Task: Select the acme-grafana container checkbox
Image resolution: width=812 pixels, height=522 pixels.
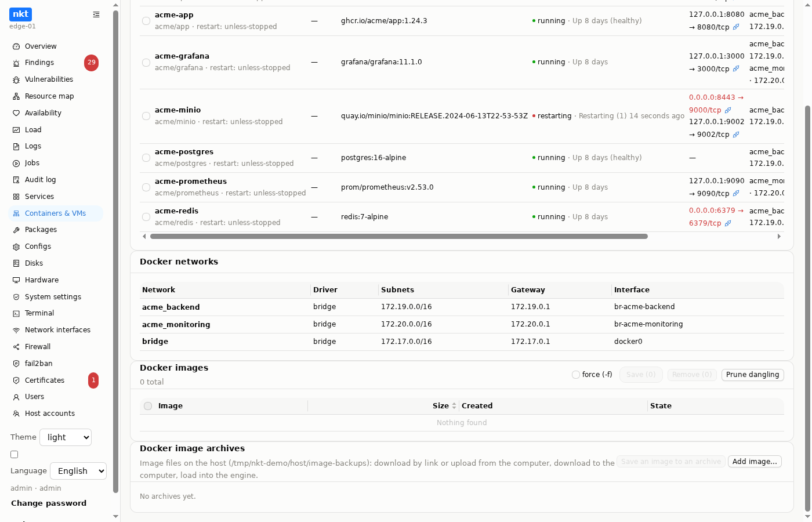Action: pos(146,62)
